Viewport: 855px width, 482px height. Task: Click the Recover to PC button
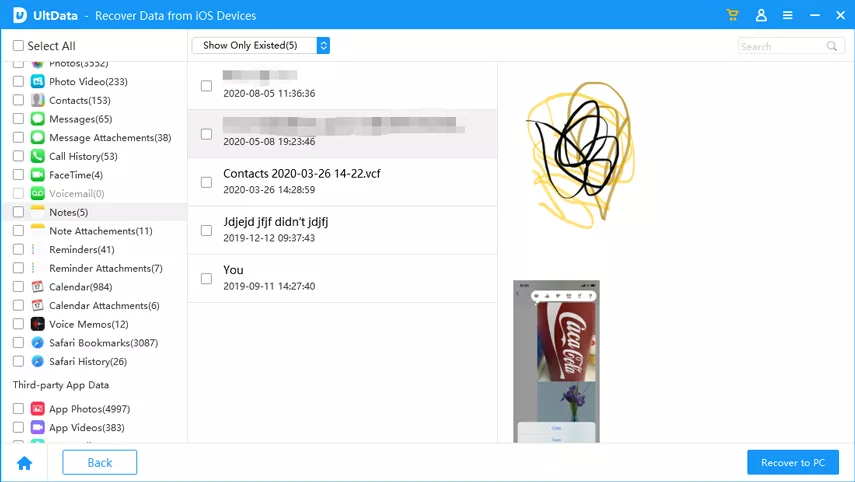(793, 463)
